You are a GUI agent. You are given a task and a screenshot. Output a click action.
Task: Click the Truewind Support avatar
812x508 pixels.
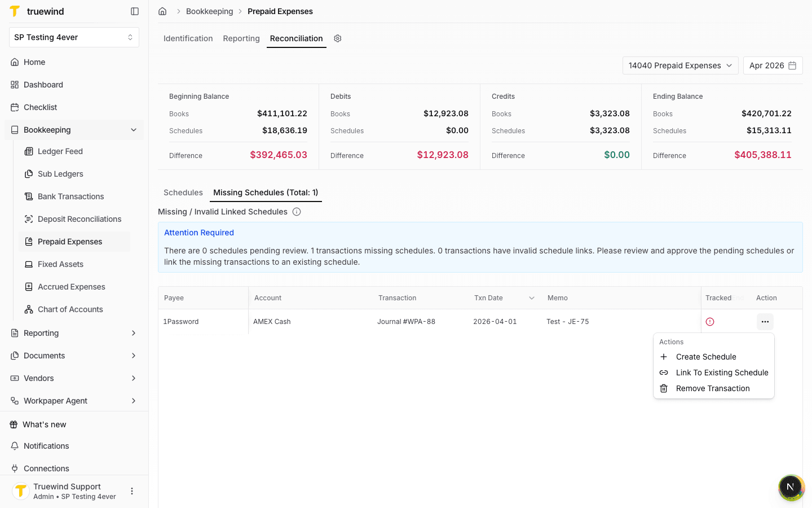[x=21, y=491]
